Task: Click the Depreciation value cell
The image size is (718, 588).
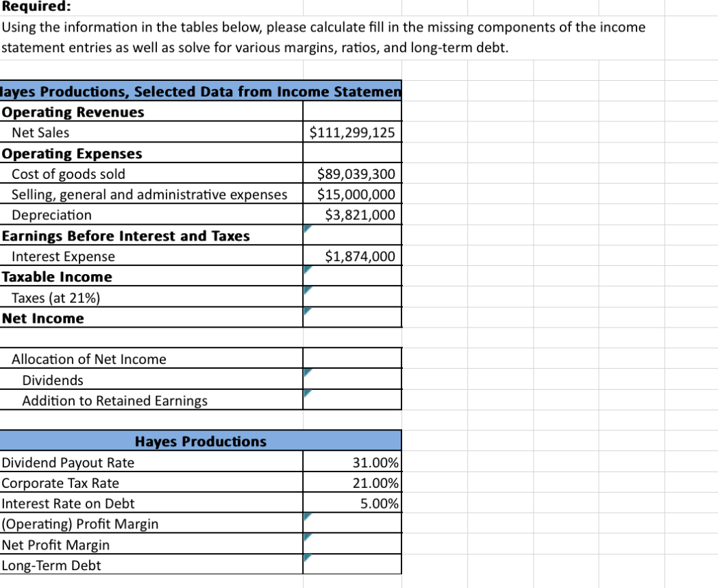Action: (x=352, y=215)
